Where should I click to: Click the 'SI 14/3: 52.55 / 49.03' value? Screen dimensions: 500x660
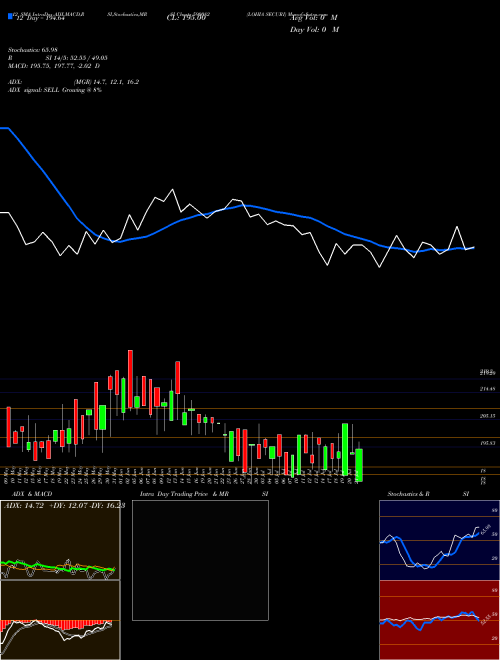[77, 58]
